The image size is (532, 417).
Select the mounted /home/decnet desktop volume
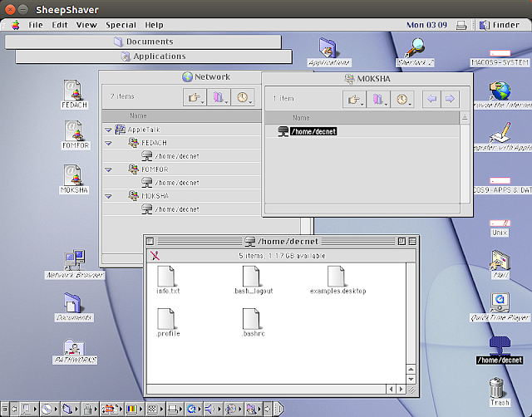[x=500, y=351]
